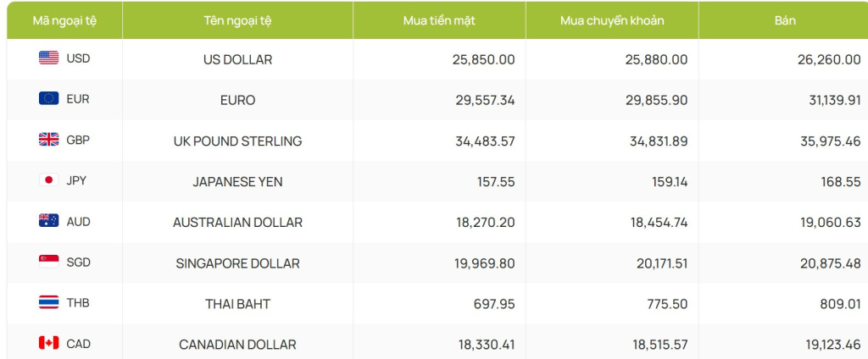Click the European Union flag icon

(x=48, y=99)
